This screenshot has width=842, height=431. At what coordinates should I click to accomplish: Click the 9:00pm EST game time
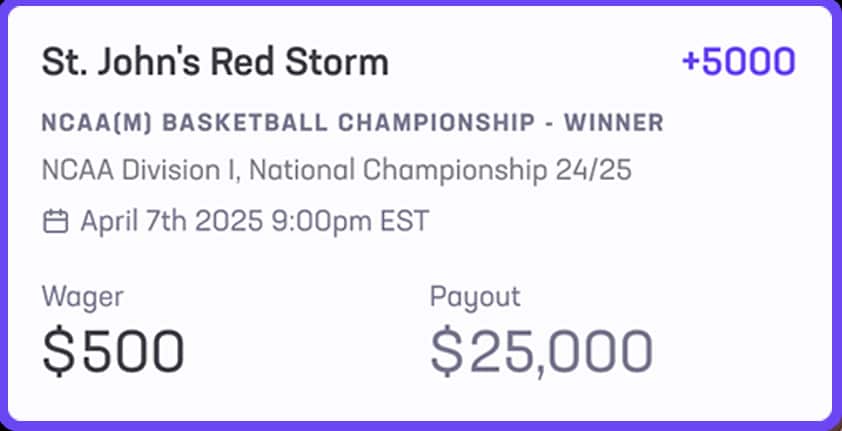click(350, 220)
